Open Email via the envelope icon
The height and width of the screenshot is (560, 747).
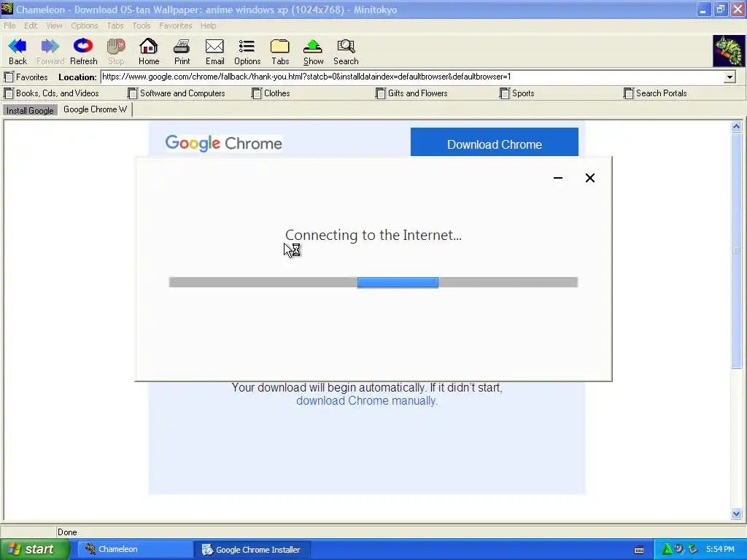coord(214,46)
